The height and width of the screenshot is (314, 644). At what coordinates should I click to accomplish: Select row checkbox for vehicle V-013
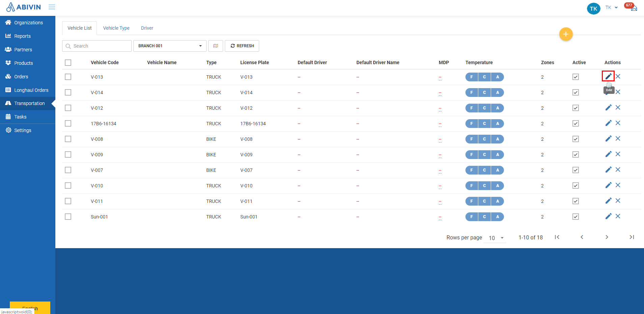pyautogui.click(x=68, y=77)
